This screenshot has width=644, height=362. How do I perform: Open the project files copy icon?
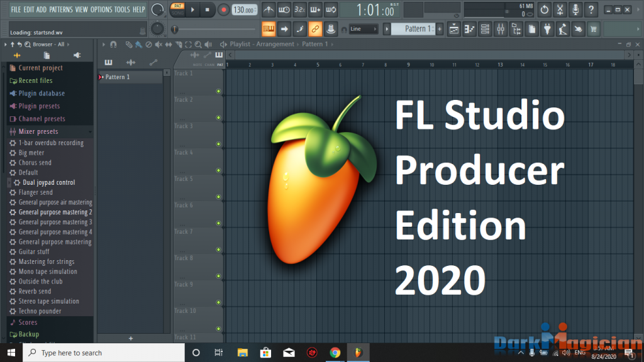pos(532,29)
